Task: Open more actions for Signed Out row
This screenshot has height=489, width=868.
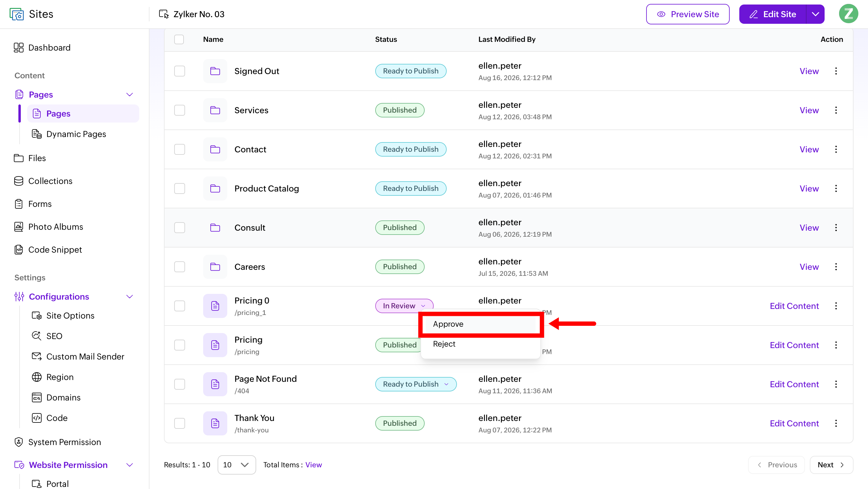Action: click(x=836, y=71)
